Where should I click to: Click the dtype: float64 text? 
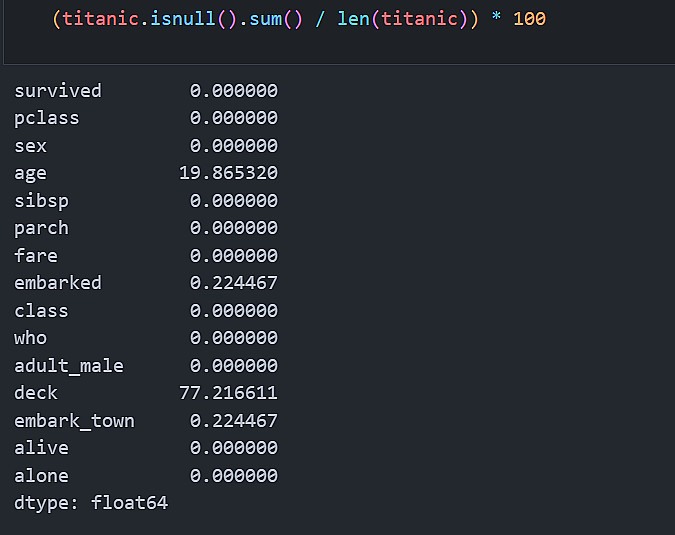(x=91, y=503)
